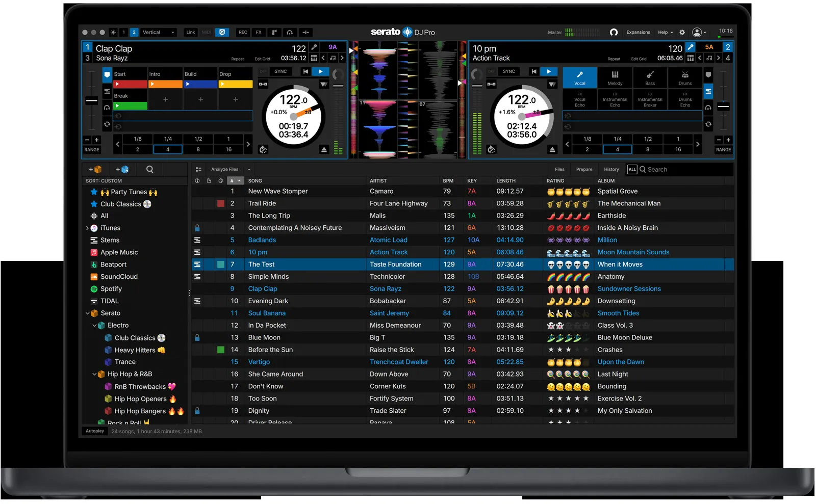
Task: Click the RANGE button on deck 1
Action: 92,150
